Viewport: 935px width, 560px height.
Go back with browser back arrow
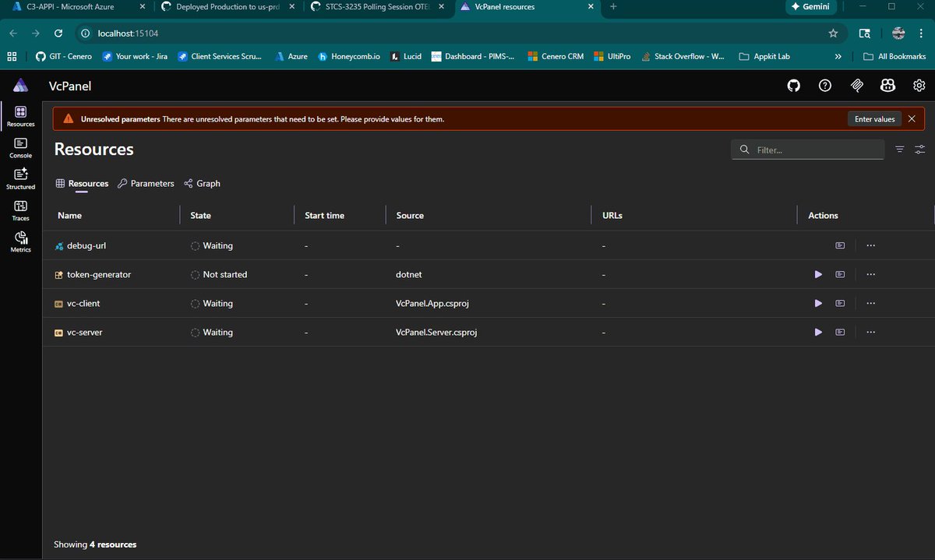pos(13,33)
